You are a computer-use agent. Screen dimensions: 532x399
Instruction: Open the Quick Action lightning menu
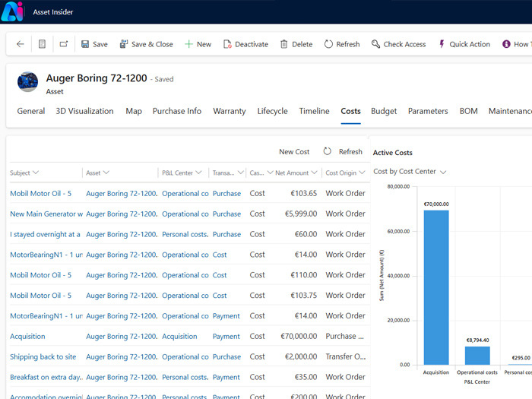[464, 44]
